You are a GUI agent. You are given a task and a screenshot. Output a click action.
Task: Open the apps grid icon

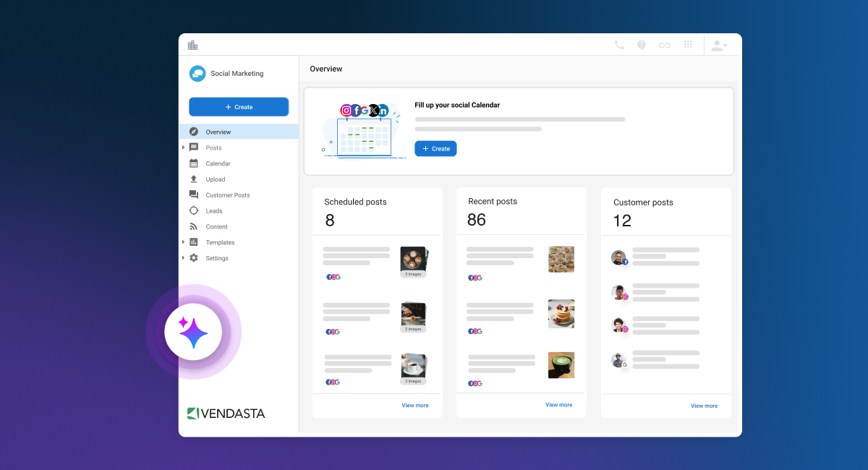pos(688,45)
